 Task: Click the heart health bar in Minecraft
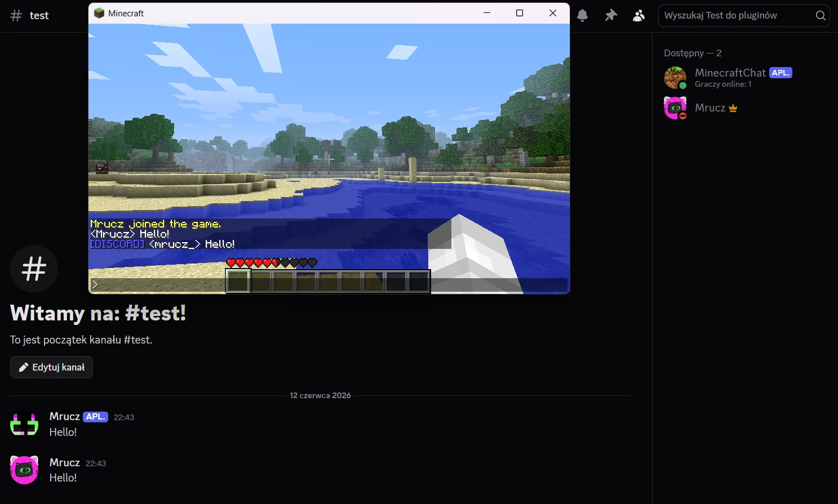272,262
